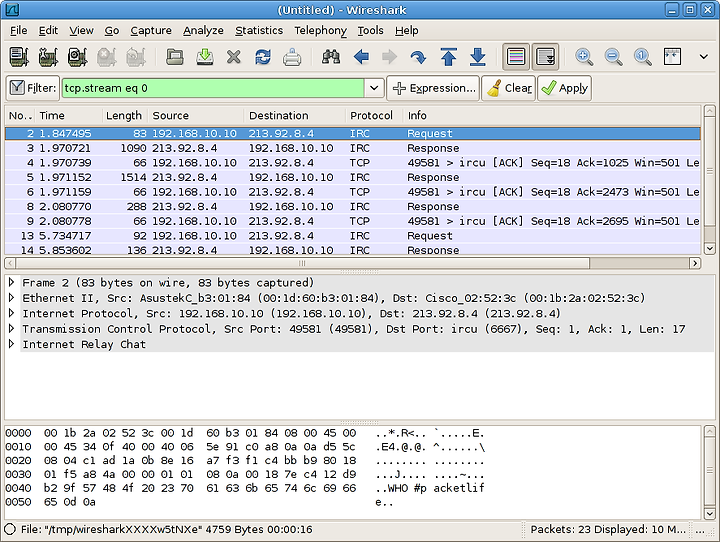Open capture options toolbar icon
Screen dimensions: 720x542
(x=48, y=57)
